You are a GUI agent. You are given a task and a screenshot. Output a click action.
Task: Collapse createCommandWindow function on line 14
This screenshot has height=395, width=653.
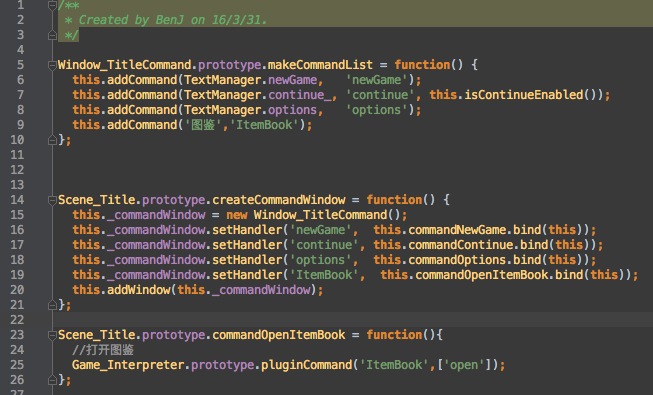pyautogui.click(x=52, y=200)
